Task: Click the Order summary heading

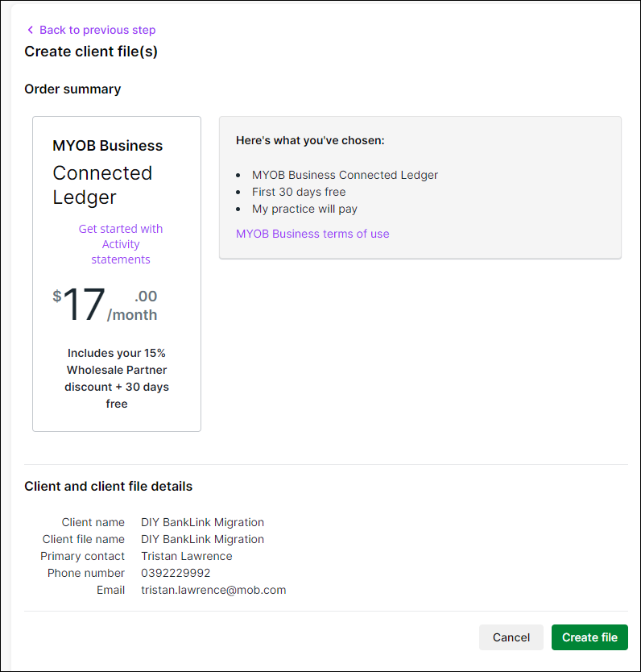Action: pos(72,89)
